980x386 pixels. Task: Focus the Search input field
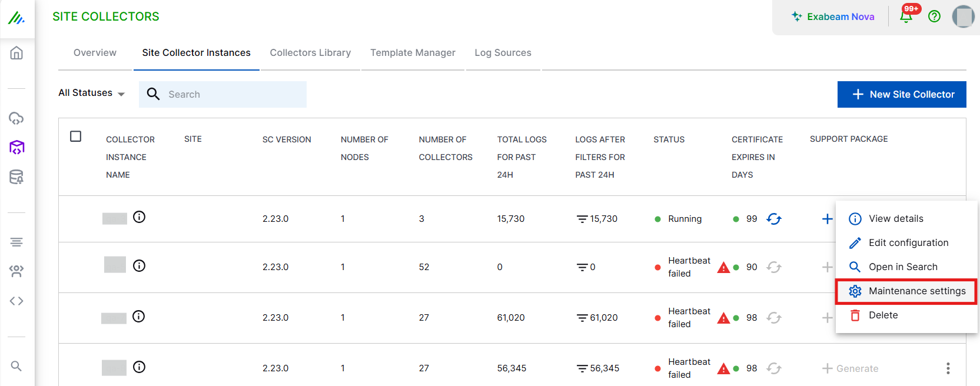222,94
